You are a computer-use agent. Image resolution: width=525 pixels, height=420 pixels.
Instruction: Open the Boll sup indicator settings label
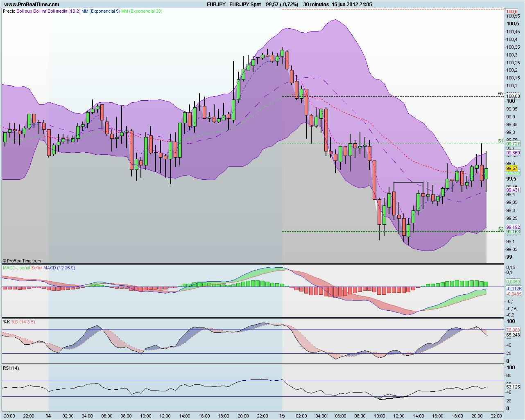coord(23,12)
